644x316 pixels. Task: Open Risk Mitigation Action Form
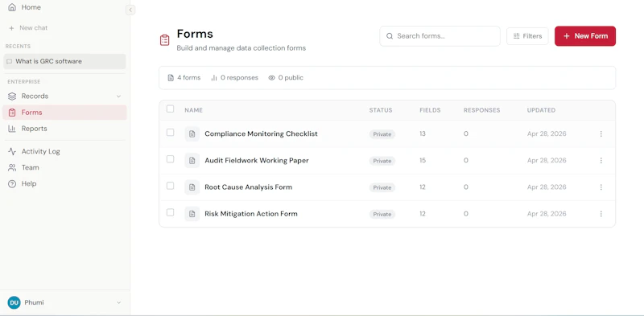coord(251,214)
